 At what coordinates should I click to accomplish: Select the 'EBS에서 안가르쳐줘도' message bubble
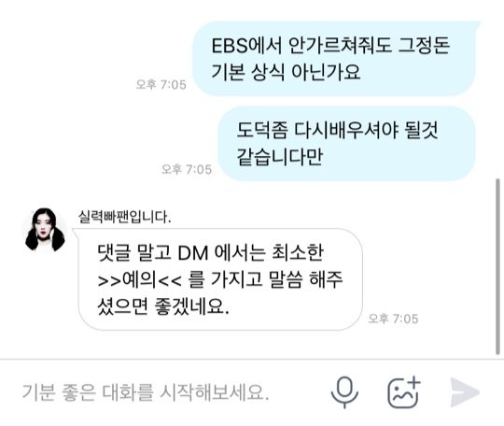[x=335, y=59]
